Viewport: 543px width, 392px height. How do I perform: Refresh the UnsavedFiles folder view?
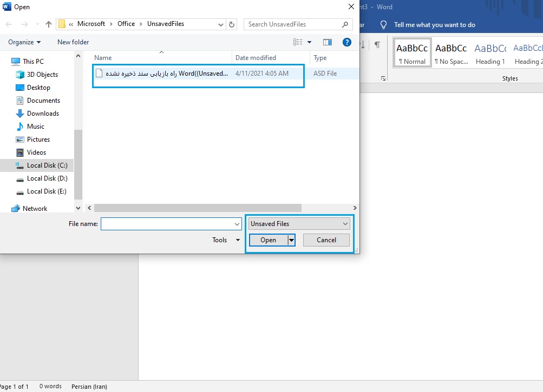(x=232, y=24)
